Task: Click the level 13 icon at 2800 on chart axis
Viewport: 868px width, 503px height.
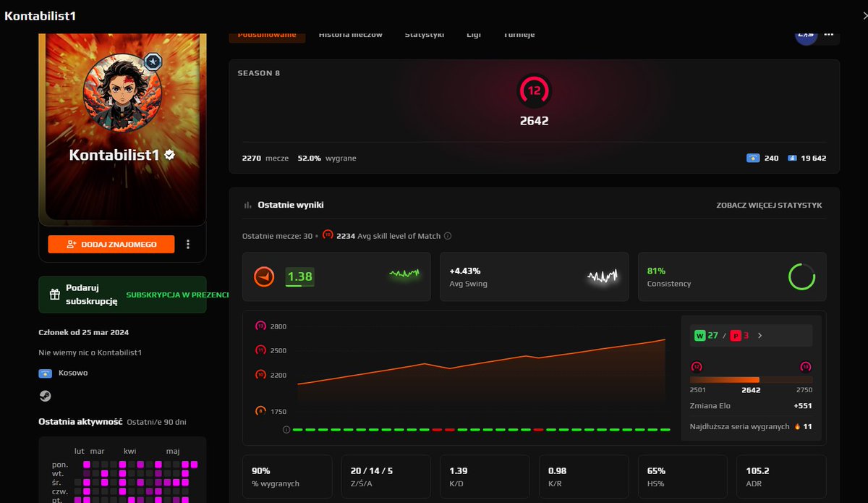Action: coord(260,326)
